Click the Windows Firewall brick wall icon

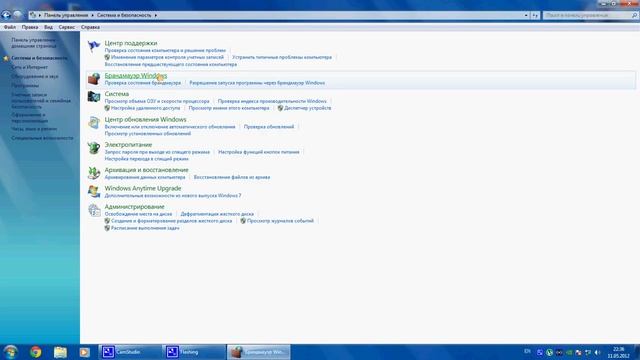pos(93,78)
